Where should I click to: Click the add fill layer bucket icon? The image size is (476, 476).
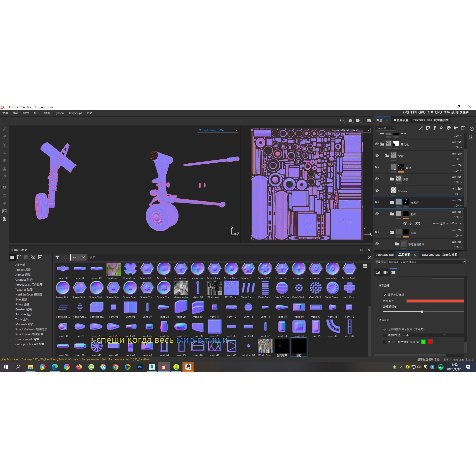coord(442,128)
